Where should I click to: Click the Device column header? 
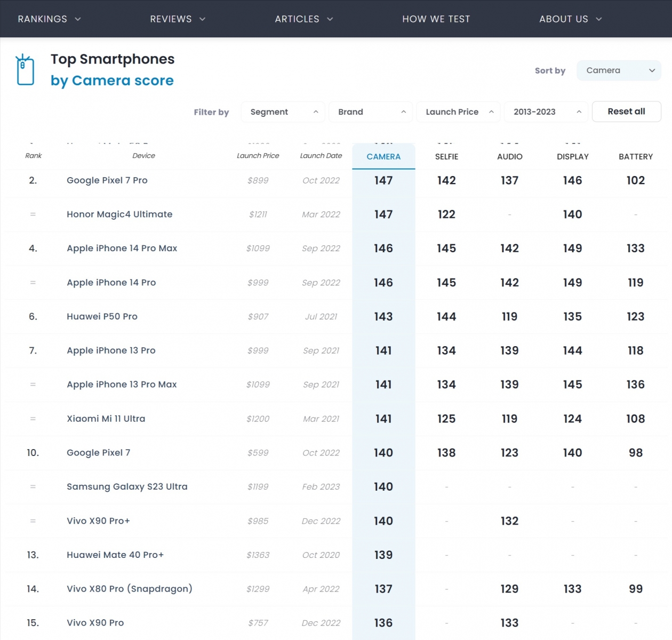click(143, 156)
